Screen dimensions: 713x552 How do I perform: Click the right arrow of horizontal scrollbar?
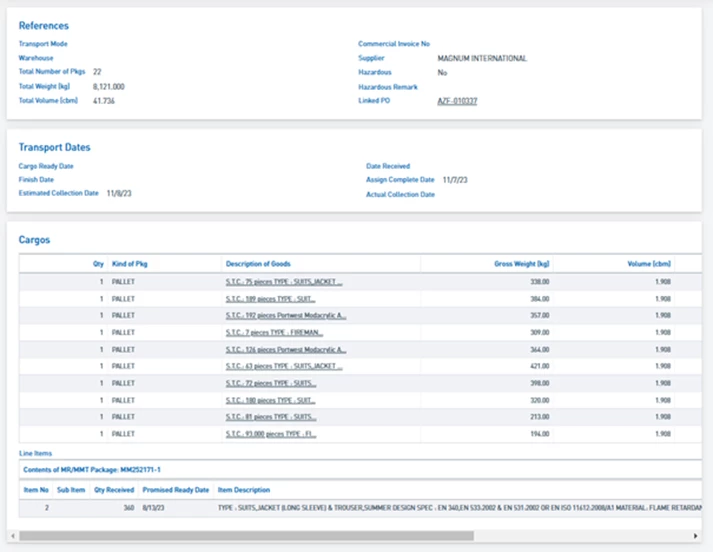tap(695, 536)
